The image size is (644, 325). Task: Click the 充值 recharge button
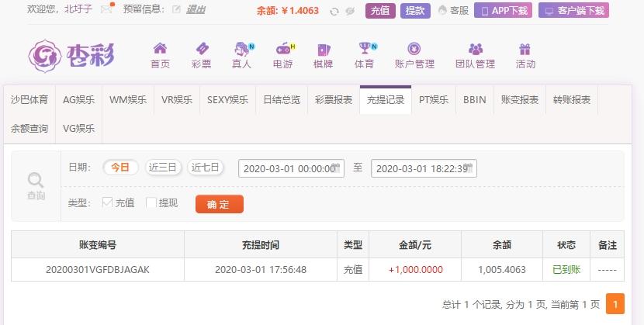(x=380, y=11)
